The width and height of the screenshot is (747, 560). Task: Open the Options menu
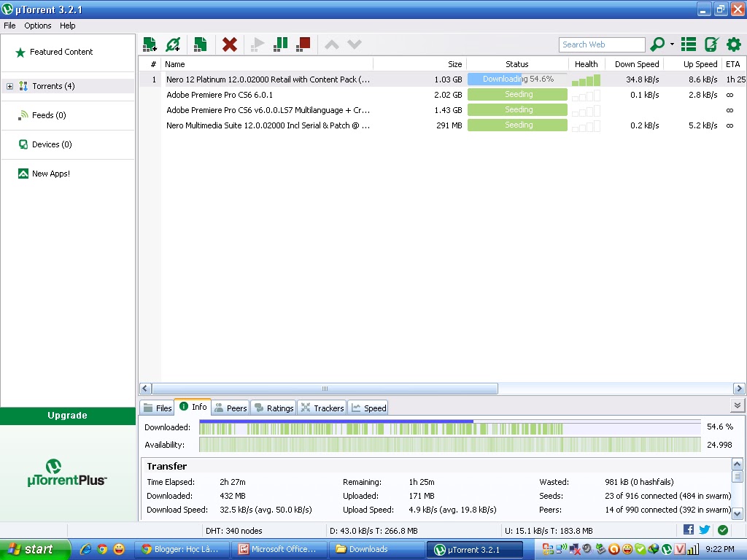(x=38, y=26)
